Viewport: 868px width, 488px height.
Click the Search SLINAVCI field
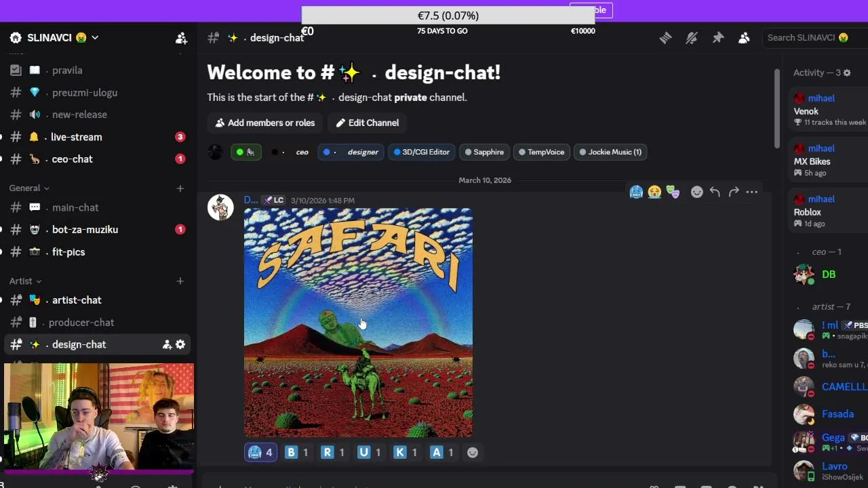[814, 37]
